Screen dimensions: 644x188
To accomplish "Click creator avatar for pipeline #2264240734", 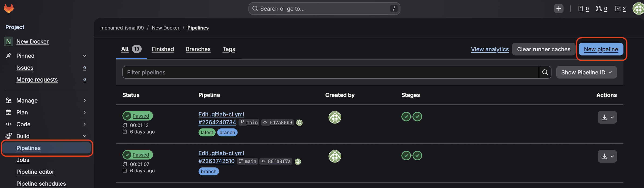I will [x=335, y=117].
